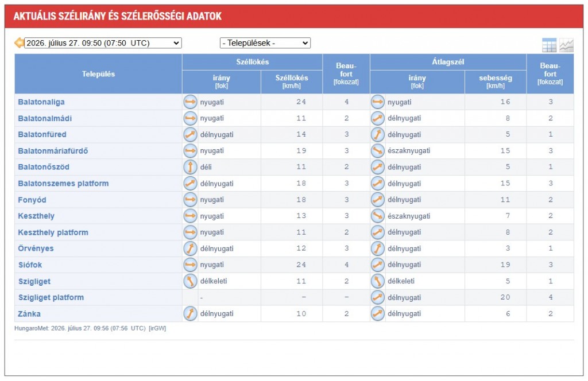Open the Szigliget platform link
This screenshot has height=381, width=588.
coord(51,297)
